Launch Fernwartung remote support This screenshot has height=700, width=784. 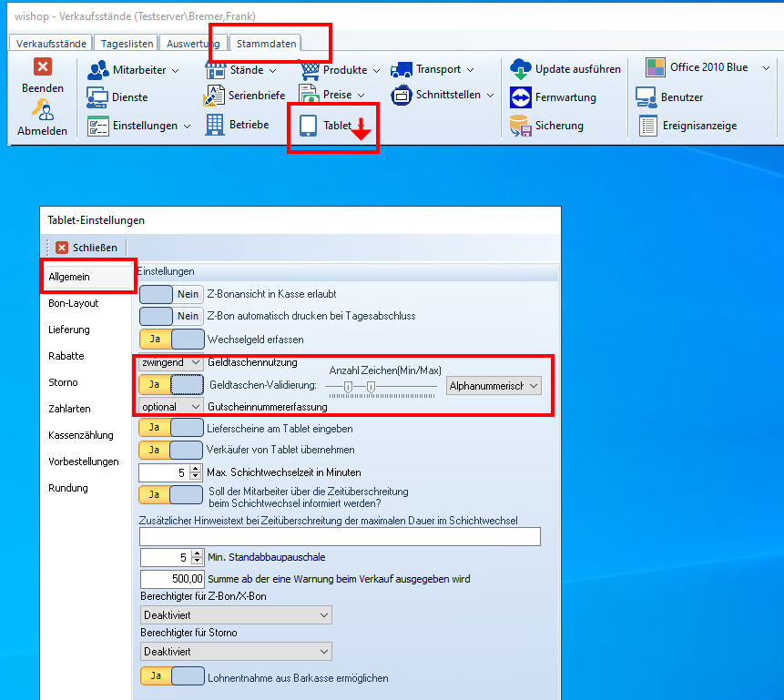pos(521,97)
